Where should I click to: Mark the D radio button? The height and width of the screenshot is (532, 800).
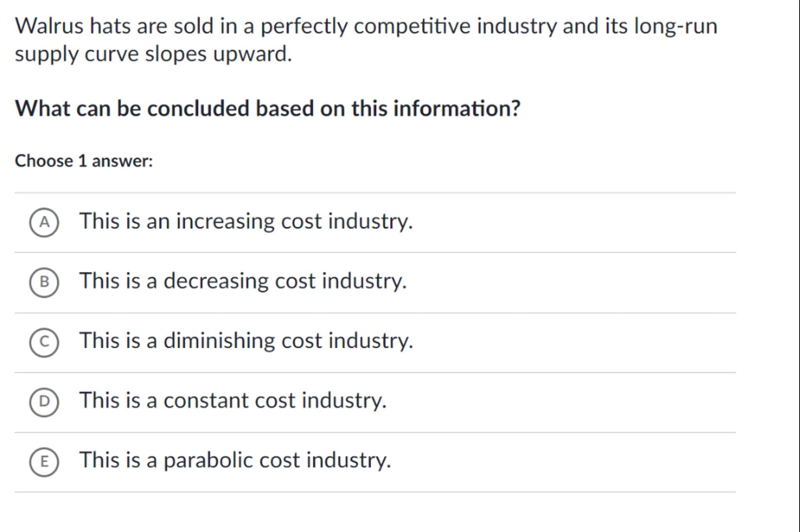point(44,402)
